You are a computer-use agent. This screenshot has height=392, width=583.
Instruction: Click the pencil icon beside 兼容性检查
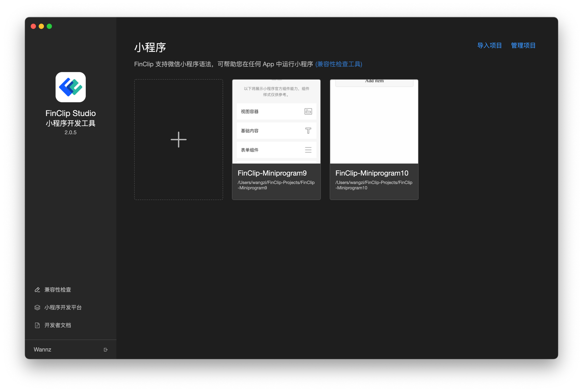tap(37, 290)
